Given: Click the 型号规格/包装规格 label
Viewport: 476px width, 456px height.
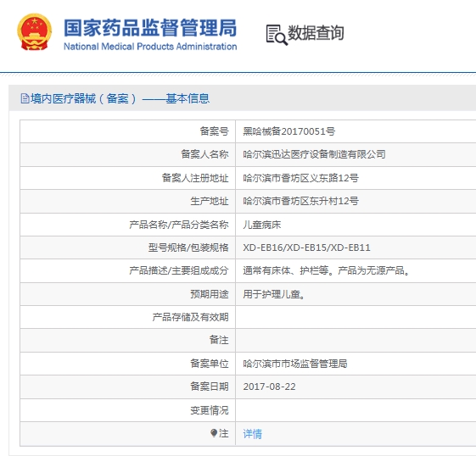Looking at the screenshot, I should [188, 247].
